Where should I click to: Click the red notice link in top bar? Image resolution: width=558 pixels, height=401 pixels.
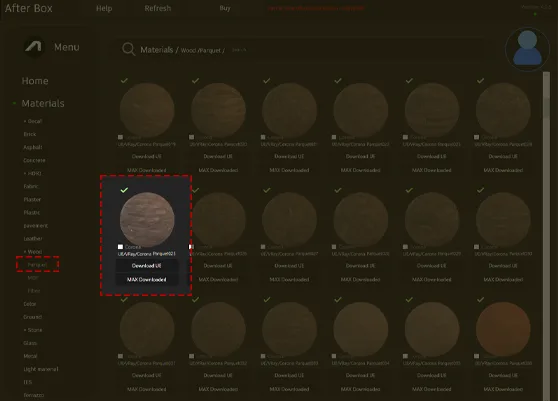316,8
